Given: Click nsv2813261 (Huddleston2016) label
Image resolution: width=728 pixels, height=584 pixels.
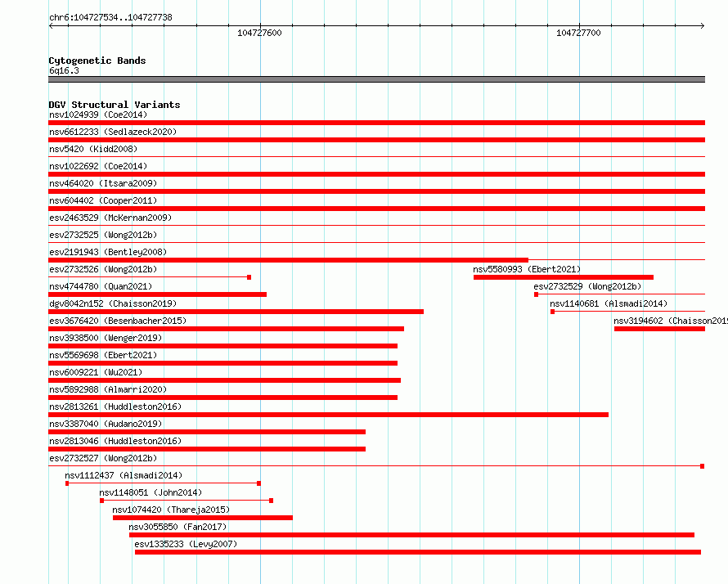Looking at the screenshot, I should (115, 407).
